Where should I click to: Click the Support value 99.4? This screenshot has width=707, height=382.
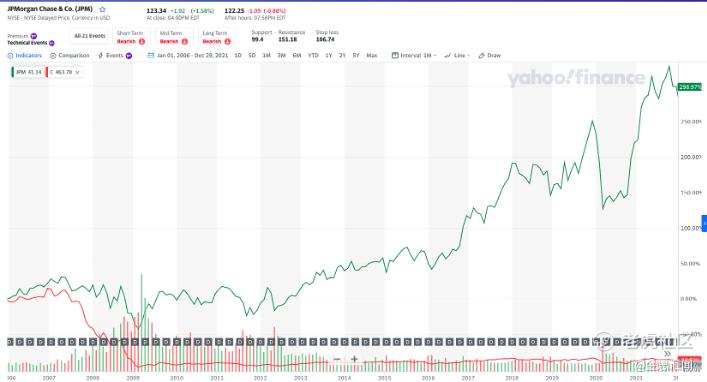pyautogui.click(x=257, y=40)
